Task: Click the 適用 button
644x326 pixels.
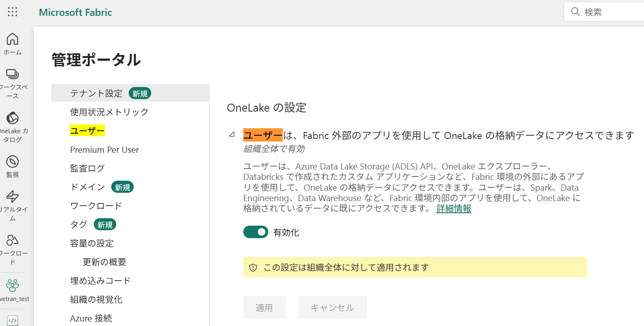Action: click(x=264, y=307)
